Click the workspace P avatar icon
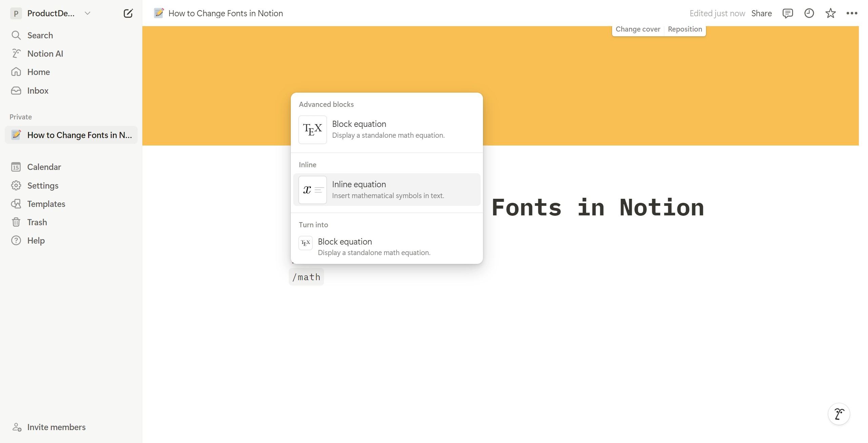Screen dimensions: 868x443 [x=16, y=13]
